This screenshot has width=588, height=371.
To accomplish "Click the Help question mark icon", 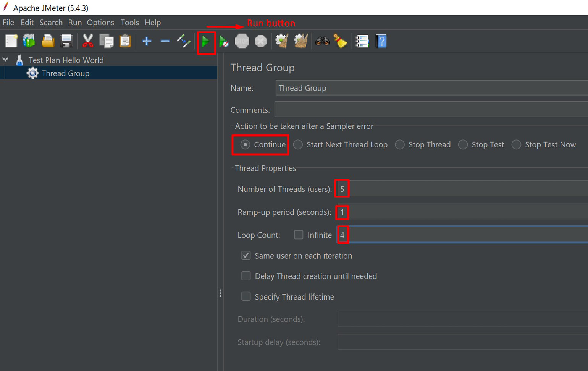I will pos(381,41).
